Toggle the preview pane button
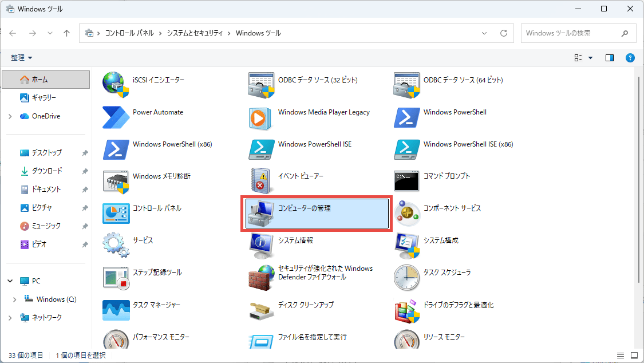The width and height of the screenshot is (644, 363). tap(610, 58)
